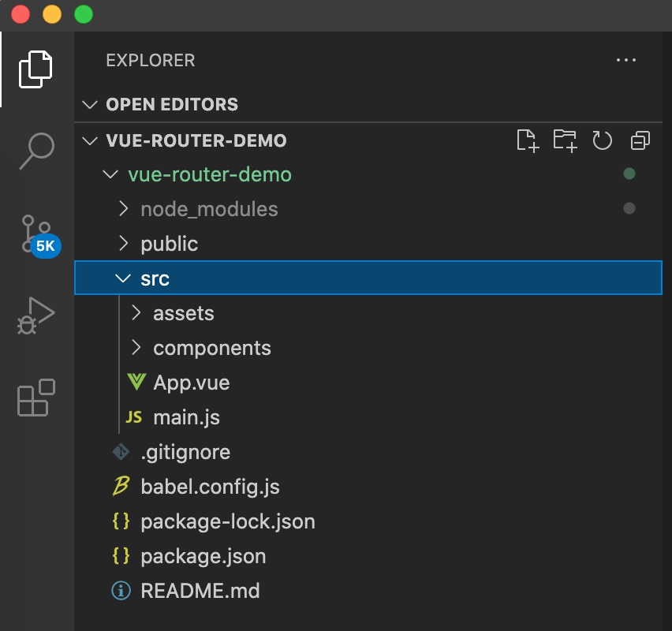The height and width of the screenshot is (631, 672).
Task: Minimize the window with the yellow button
Action: click(x=52, y=14)
